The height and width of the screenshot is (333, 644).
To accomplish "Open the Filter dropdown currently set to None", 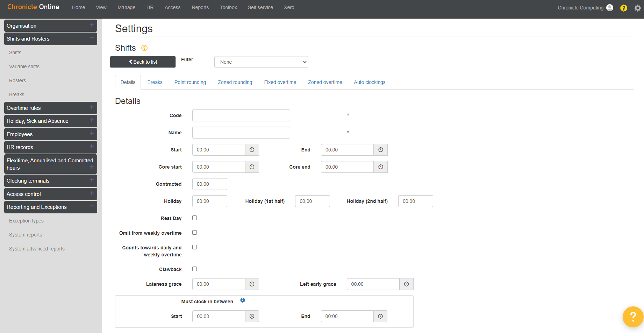I will coord(261,62).
